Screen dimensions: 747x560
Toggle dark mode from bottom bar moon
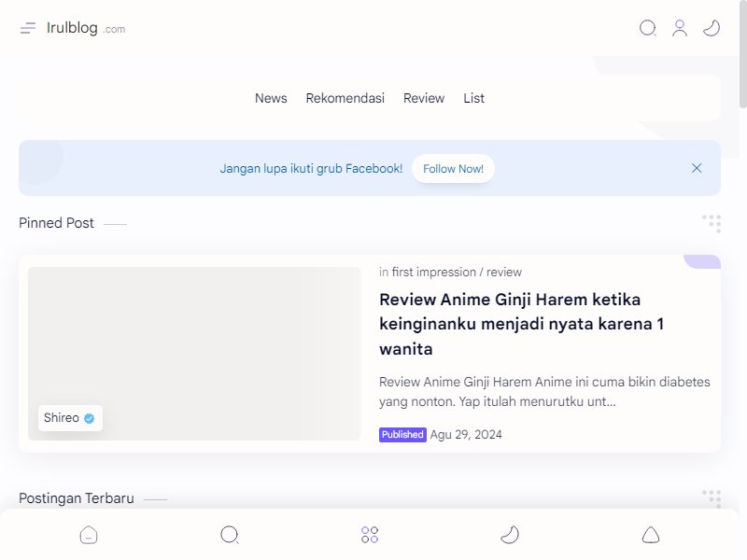510,535
